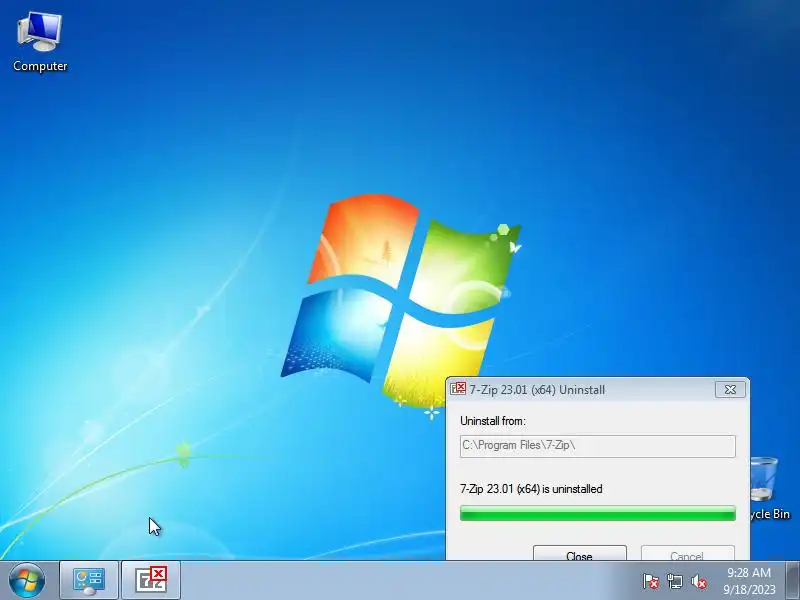
Task: Select the Recycle Bin desktop icon
Action: pos(770,487)
